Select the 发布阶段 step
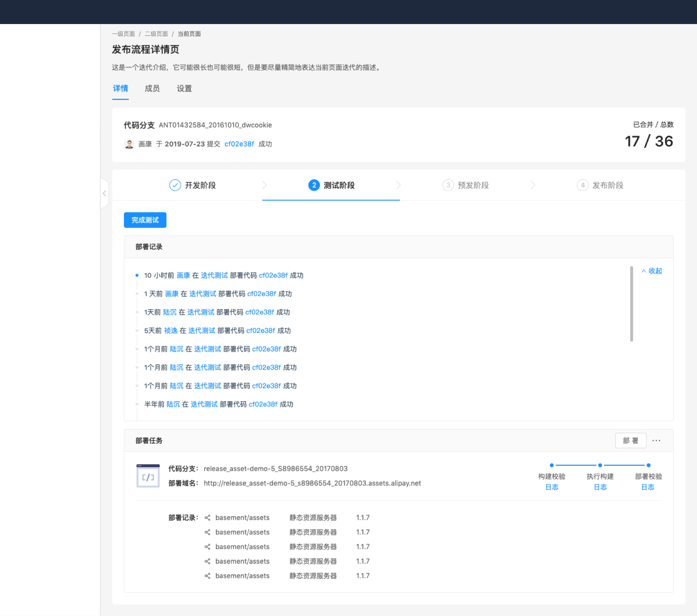Viewport: 697px width, 616px height. tap(600, 185)
